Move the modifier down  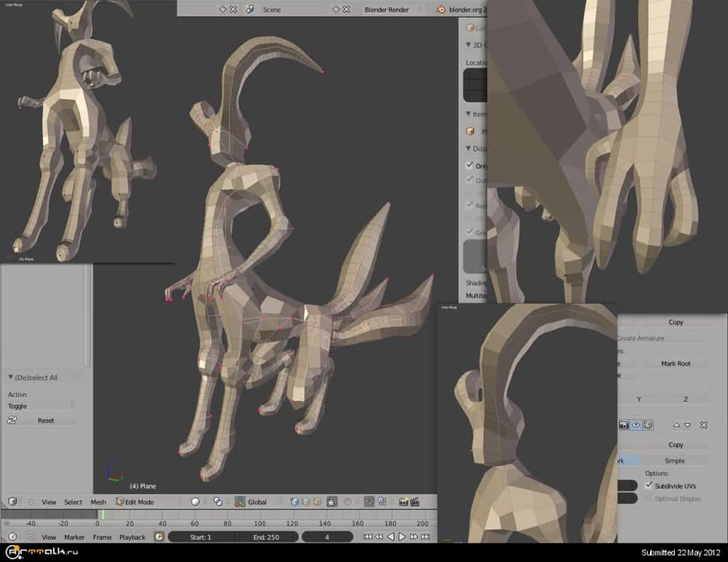(x=688, y=425)
